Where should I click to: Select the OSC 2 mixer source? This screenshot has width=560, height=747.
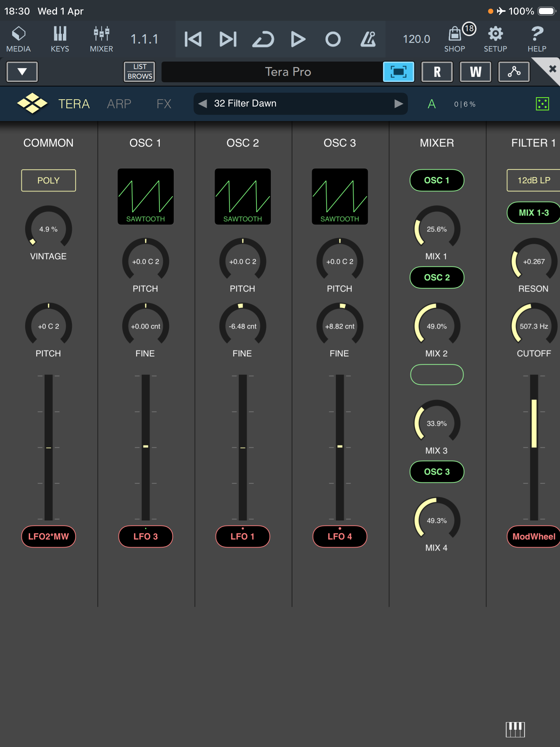point(437,277)
